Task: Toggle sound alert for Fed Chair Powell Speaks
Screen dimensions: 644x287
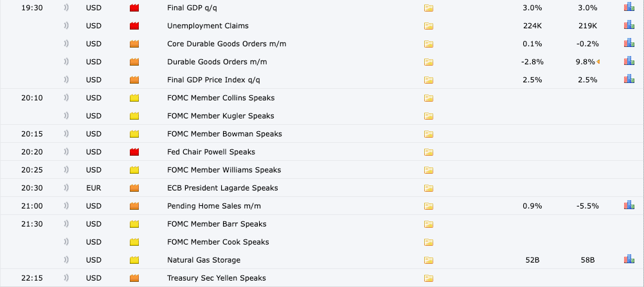Action: click(67, 152)
